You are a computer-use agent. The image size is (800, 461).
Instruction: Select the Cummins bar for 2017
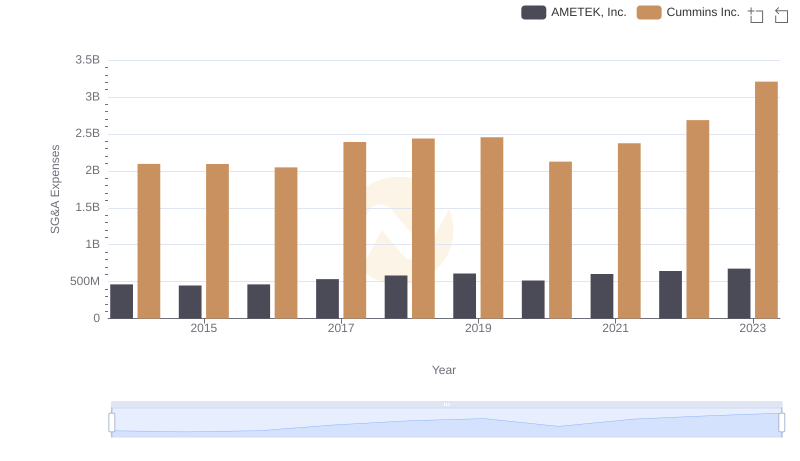coord(355,230)
